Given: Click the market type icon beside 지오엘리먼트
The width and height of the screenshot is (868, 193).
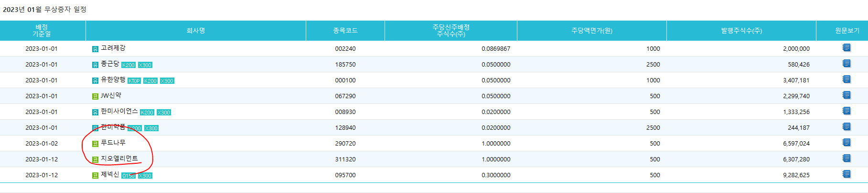Looking at the screenshot, I should pyautogui.click(x=95, y=159).
